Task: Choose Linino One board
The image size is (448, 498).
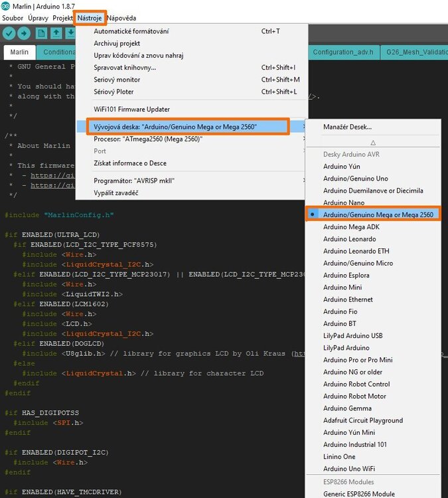Action: [373, 456]
